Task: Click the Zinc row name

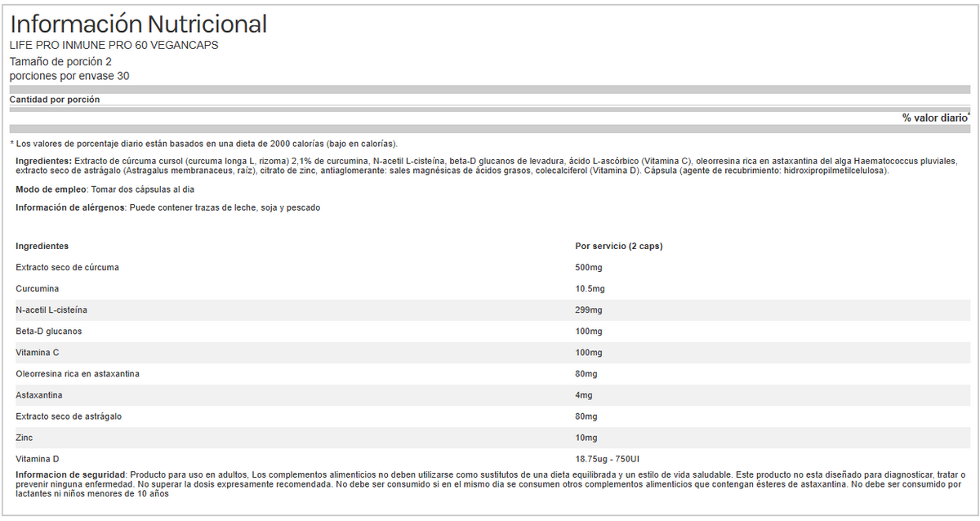Action: point(24,438)
